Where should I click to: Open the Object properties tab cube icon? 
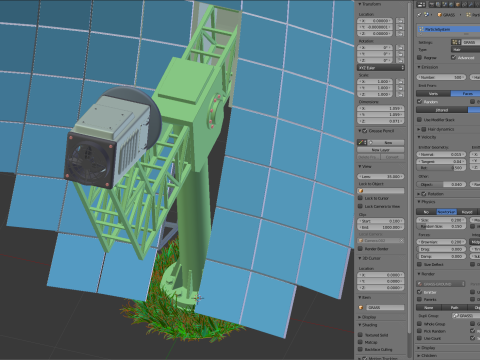click(459, 4)
